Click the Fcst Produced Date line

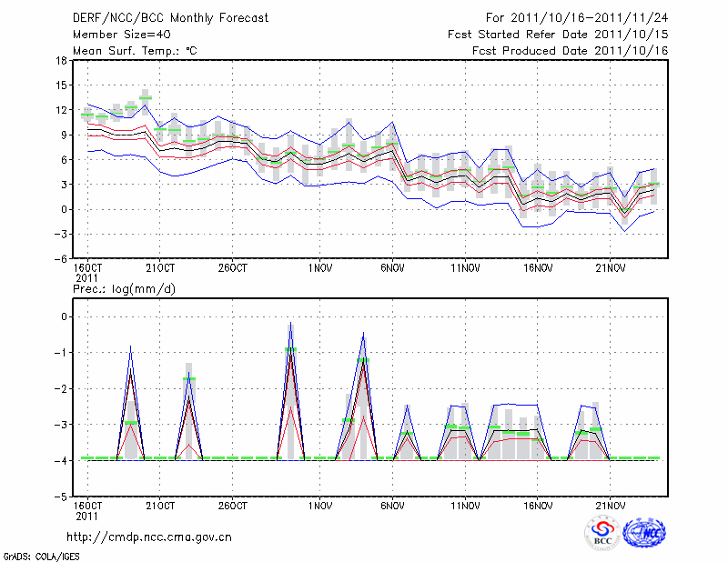pyautogui.click(x=570, y=51)
